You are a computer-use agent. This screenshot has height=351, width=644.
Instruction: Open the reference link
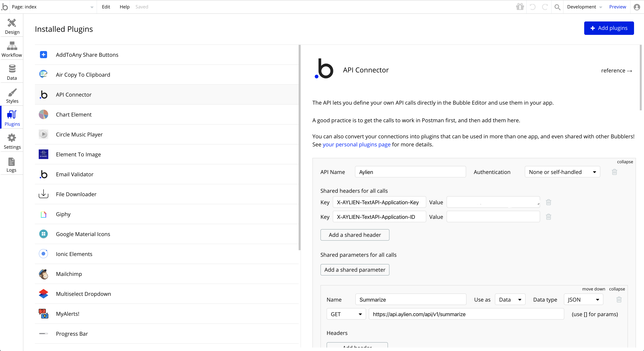click(x=617, y=71)
